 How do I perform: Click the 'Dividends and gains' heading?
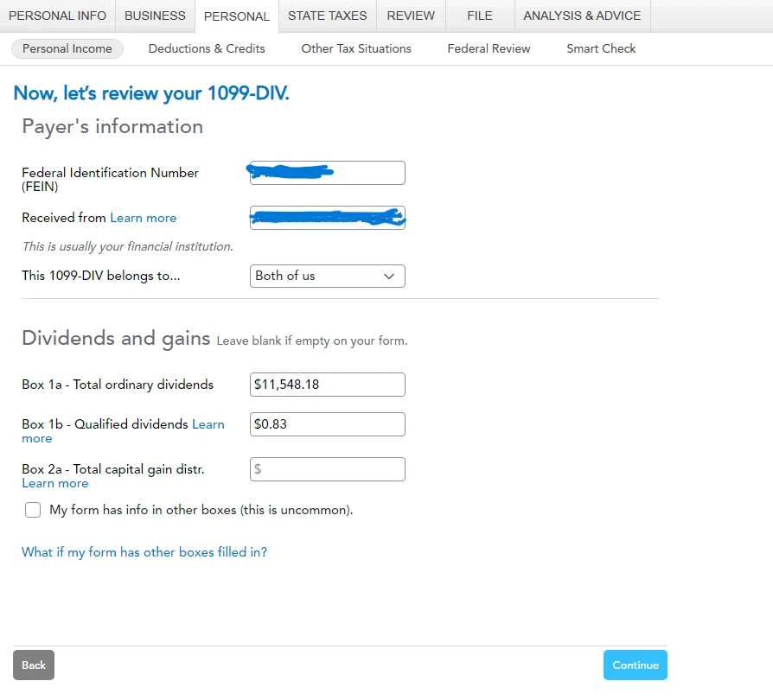pyautogui.click(x=116, y=339)
